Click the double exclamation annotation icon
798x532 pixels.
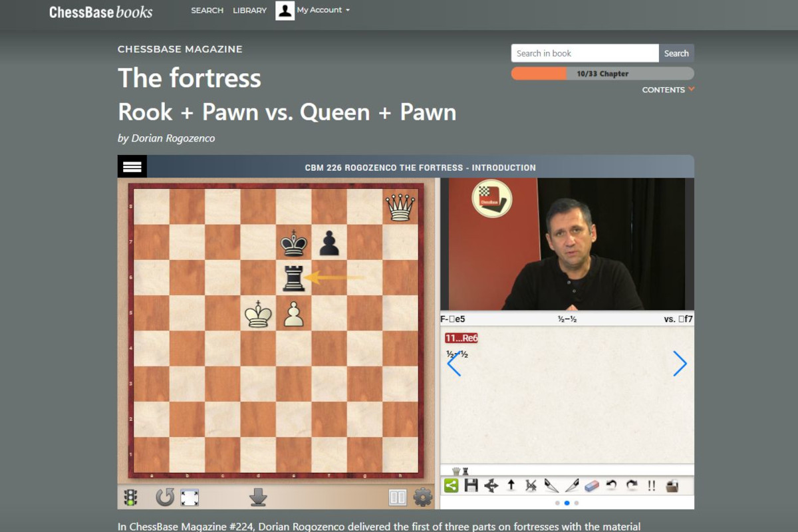tap(651, 485)
